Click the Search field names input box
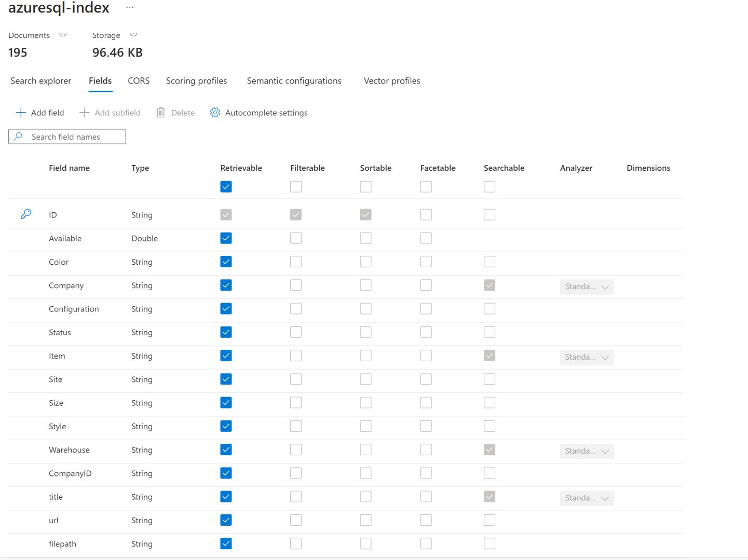This screenshot has height=560, width=748. click(73, 137)
